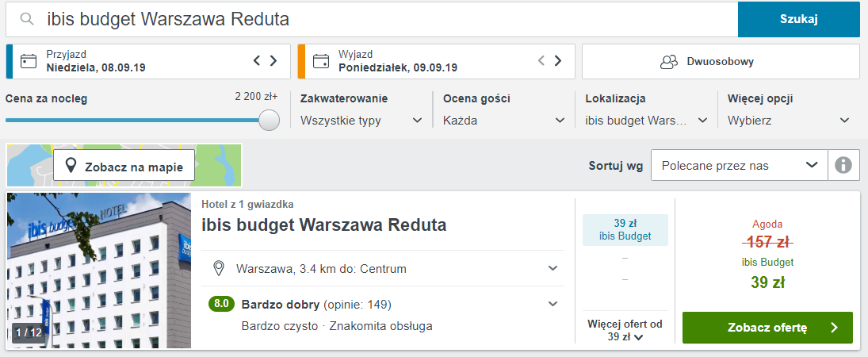Click the location pin icon by Warszawa
Screen dimensions: 868x357
219,269
